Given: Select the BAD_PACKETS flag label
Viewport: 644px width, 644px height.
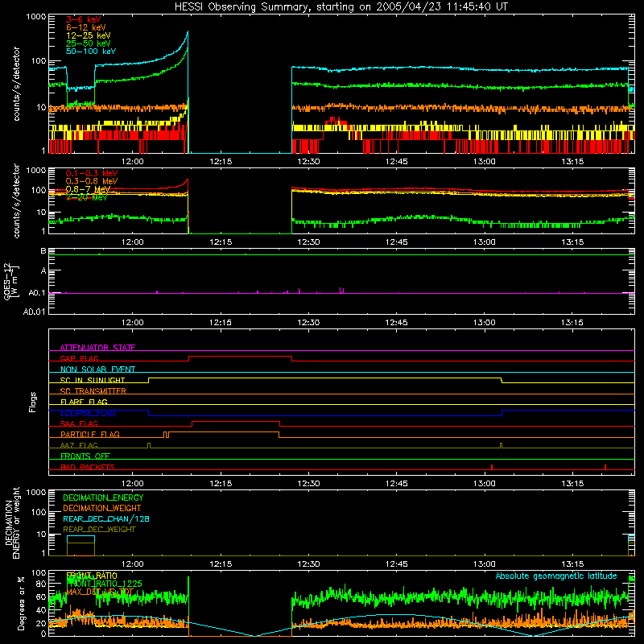Looking at the screenshot, I should (88, 467).
